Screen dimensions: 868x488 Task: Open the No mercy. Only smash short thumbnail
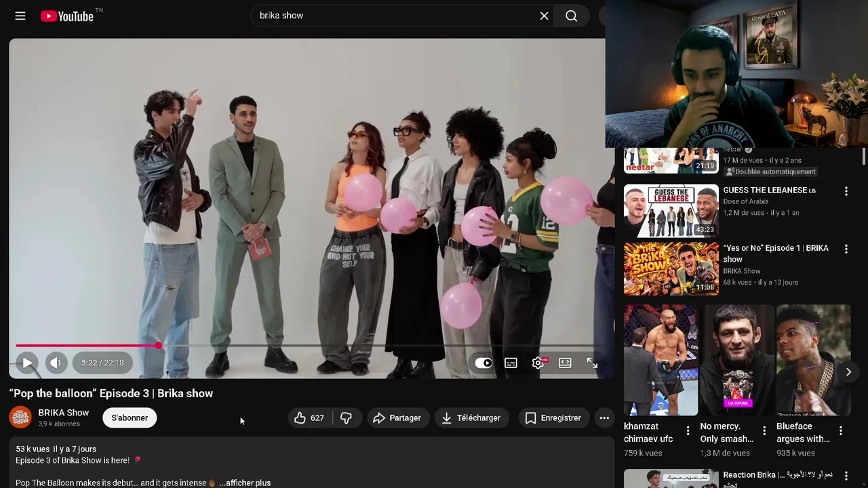coord(737,360)
